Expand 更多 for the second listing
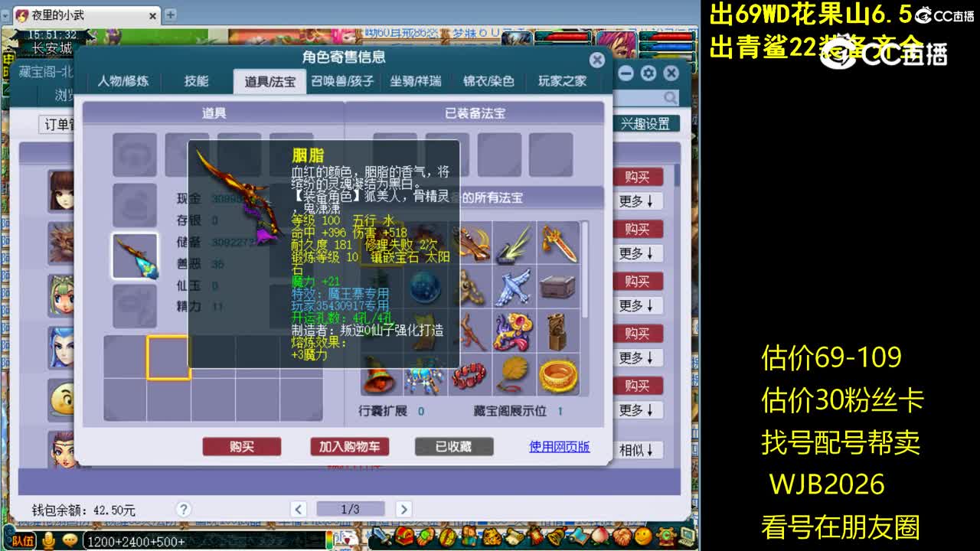The height and width of the screenshot is (551, 980). pyautogui.click(x=637, y=253)
